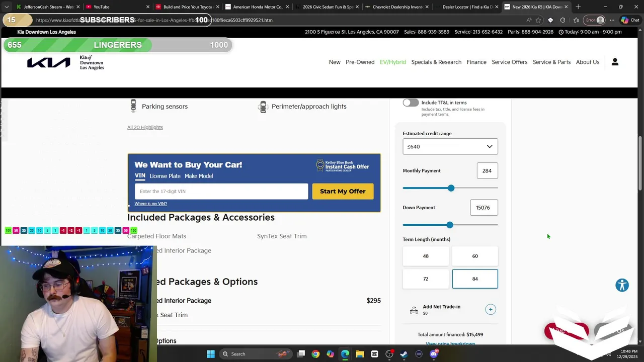Image resolution: width=644 pixels, height=362 pixels.
Task: Open the Kia logo home link
Action: (x=49, y=62)
